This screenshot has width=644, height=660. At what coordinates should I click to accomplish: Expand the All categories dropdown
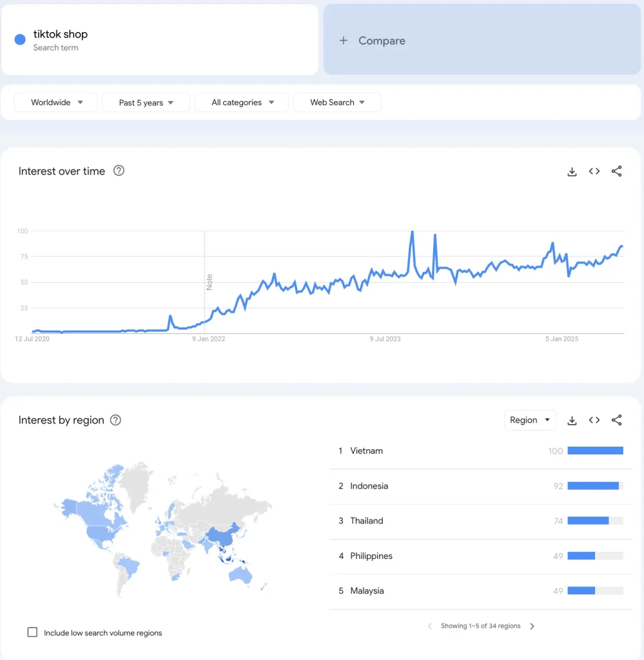point(242,102)
